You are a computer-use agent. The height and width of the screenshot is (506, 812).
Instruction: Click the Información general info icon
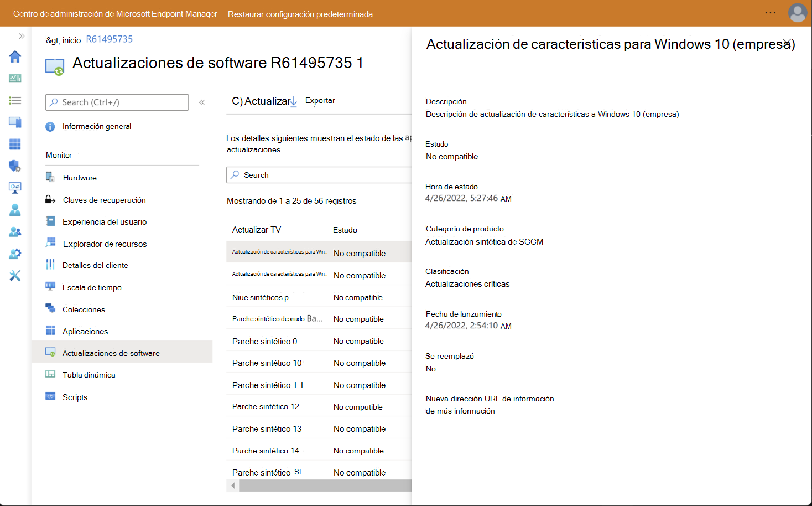click(50, 127)
